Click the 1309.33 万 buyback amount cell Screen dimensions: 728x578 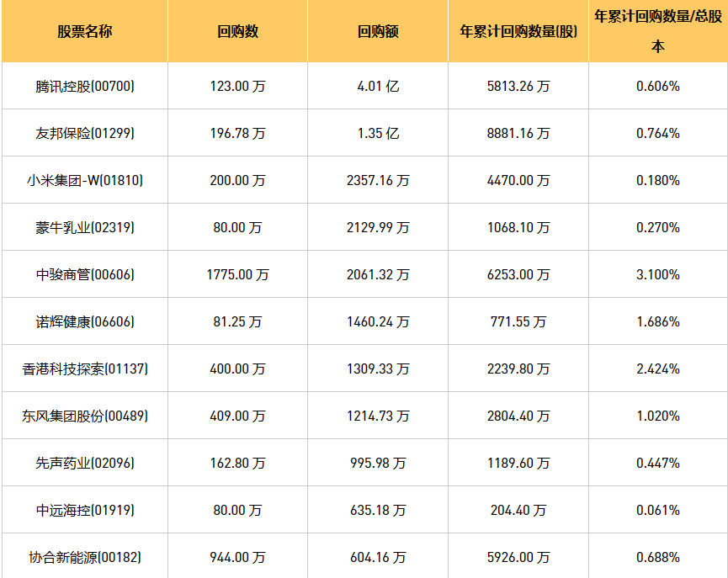[x=378, y=369]
